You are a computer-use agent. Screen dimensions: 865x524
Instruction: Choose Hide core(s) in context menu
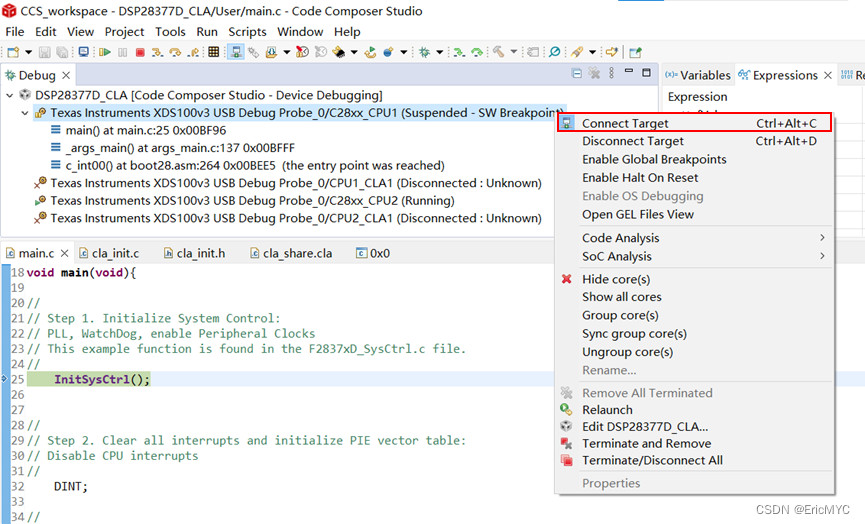(695, 279)
